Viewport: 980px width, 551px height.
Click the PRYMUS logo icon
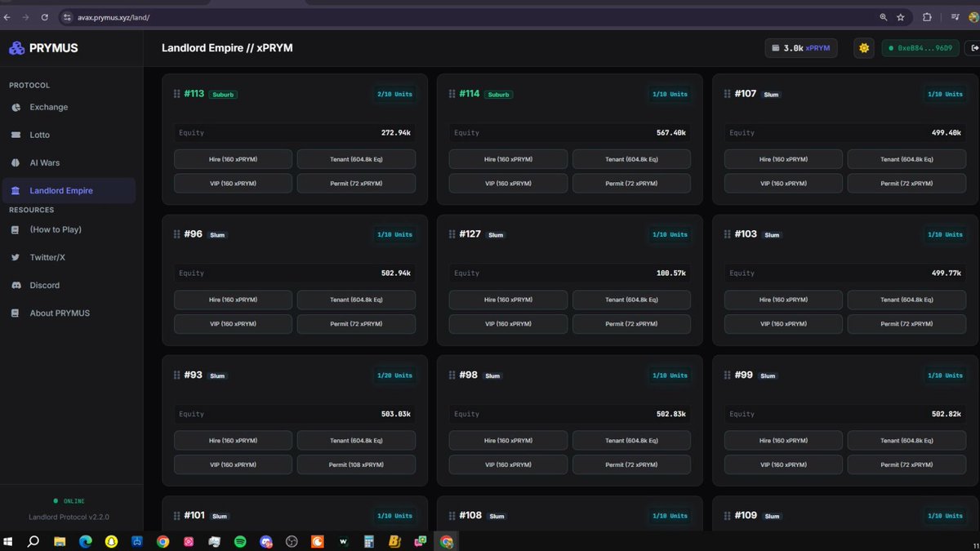(16, 48)
